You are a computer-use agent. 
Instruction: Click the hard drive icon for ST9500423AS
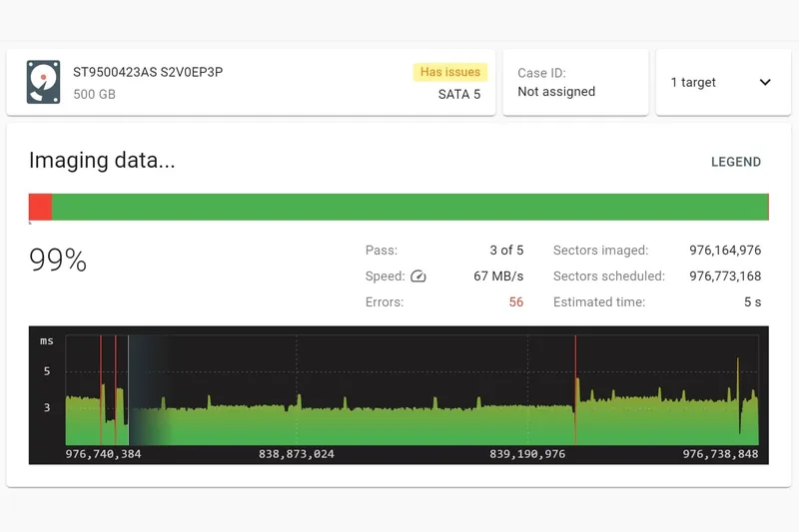43,82
